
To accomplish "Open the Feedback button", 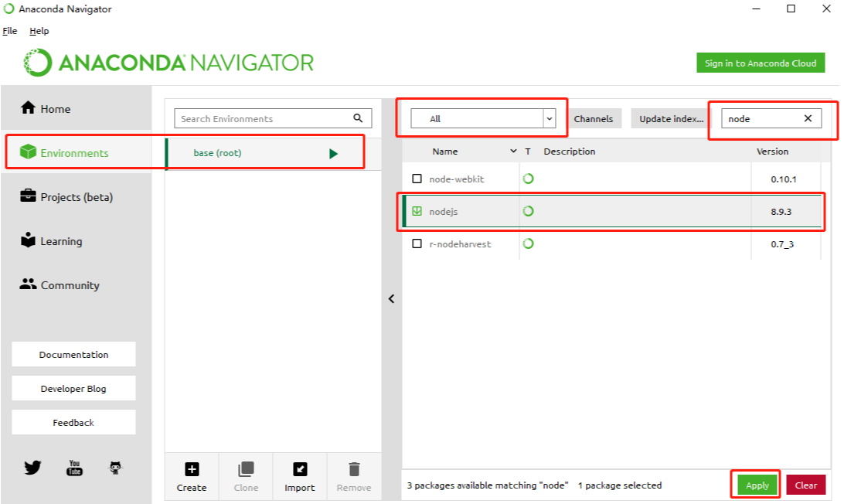I will [x=73, y=422].
